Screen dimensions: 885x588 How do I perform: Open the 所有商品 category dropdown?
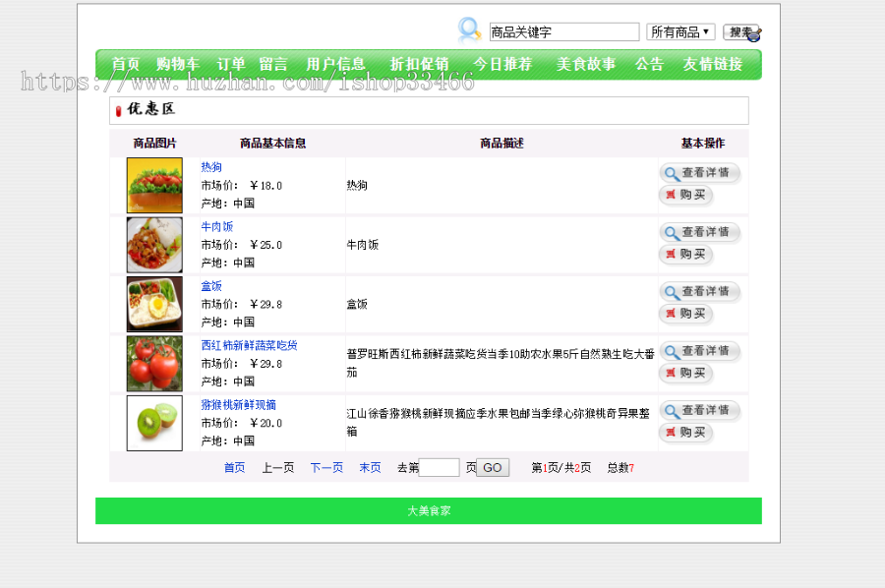(x=680, y=30)
